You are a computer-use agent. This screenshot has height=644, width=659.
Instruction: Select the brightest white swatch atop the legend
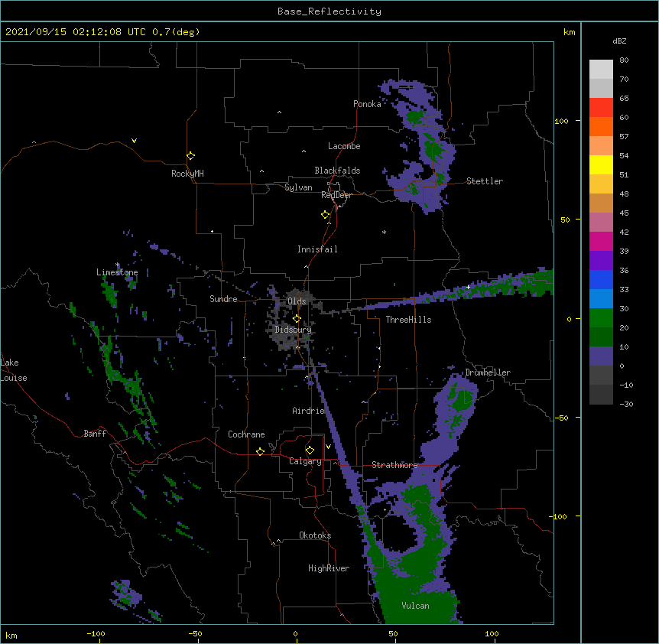pos(601,69)
